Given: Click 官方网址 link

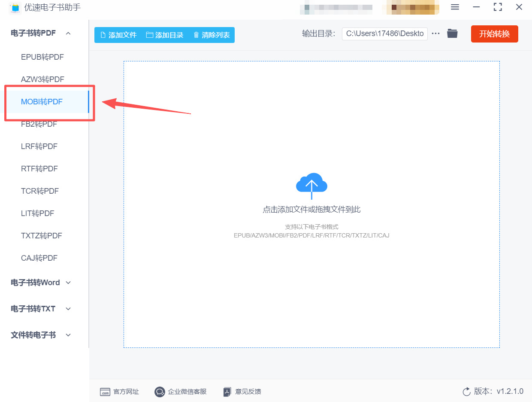Looking at the screenshot, I should (x=126, y=392).
